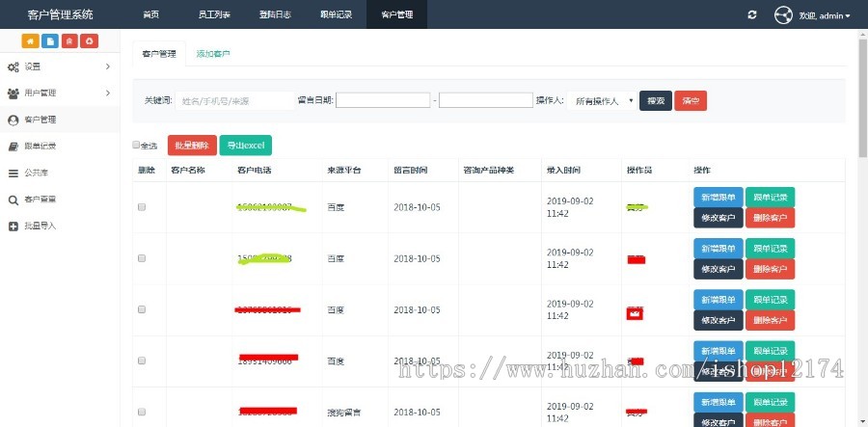
Task: Tick the fourth customer row's checkbox
Action: [142, 360]
